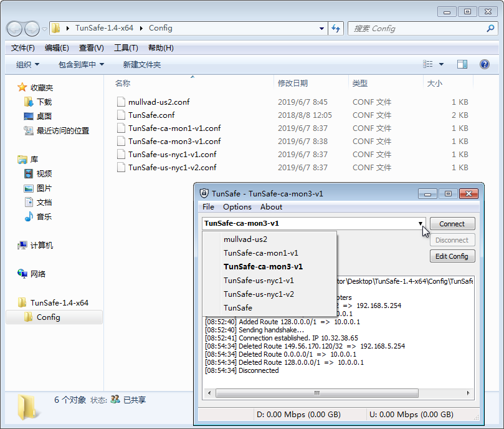This screenshot has width=504, height=429.
Task: Open 最近访问的位置 in sidebar
Action: [57, 131]
